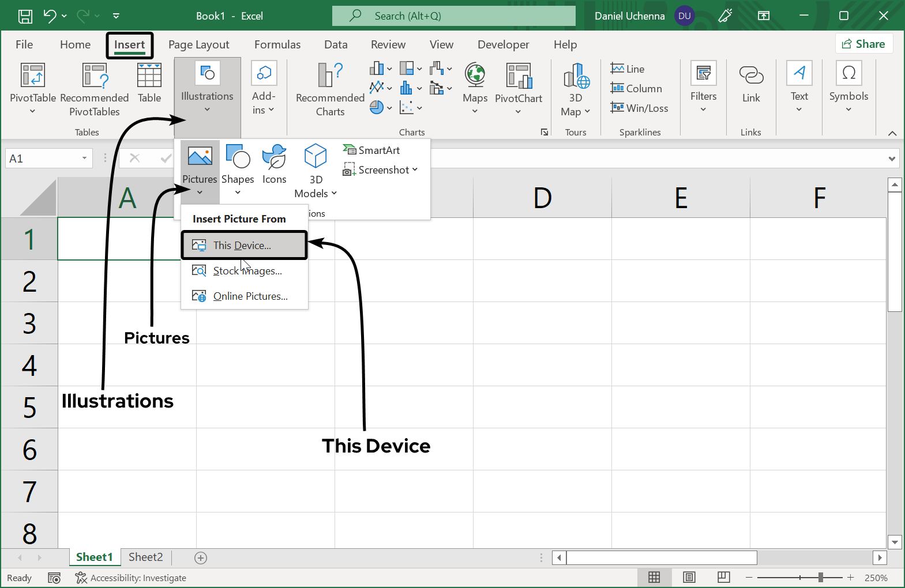
Task: Click the PivotTable icon
Action: (33, 76)
